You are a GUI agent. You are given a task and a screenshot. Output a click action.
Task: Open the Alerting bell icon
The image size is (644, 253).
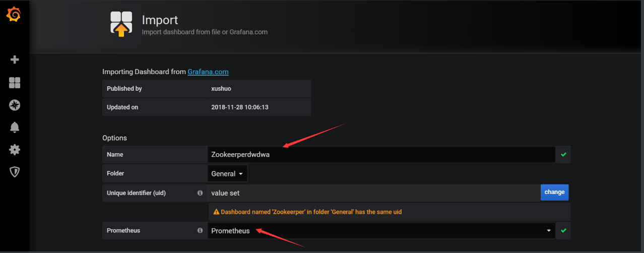tap(15, 128)
